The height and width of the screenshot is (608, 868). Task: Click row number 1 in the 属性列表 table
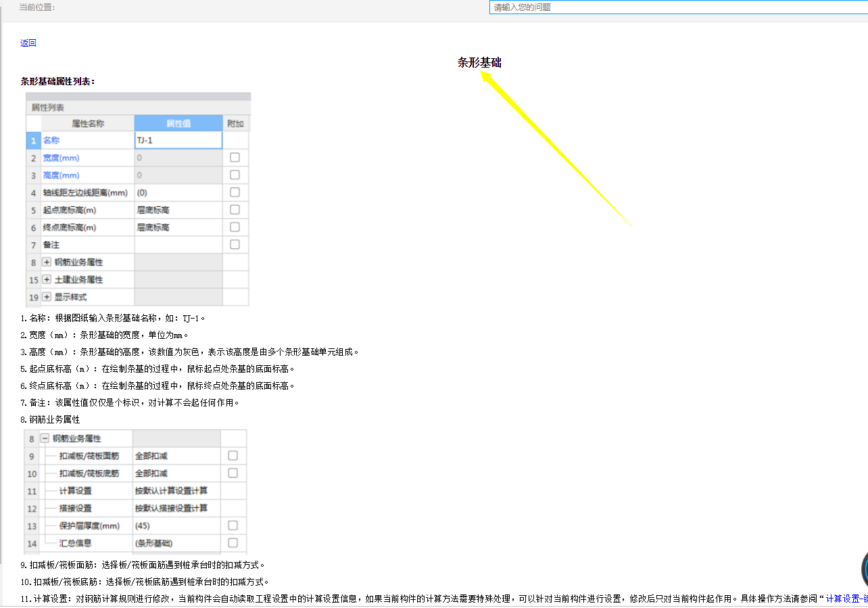click(33, 140)
